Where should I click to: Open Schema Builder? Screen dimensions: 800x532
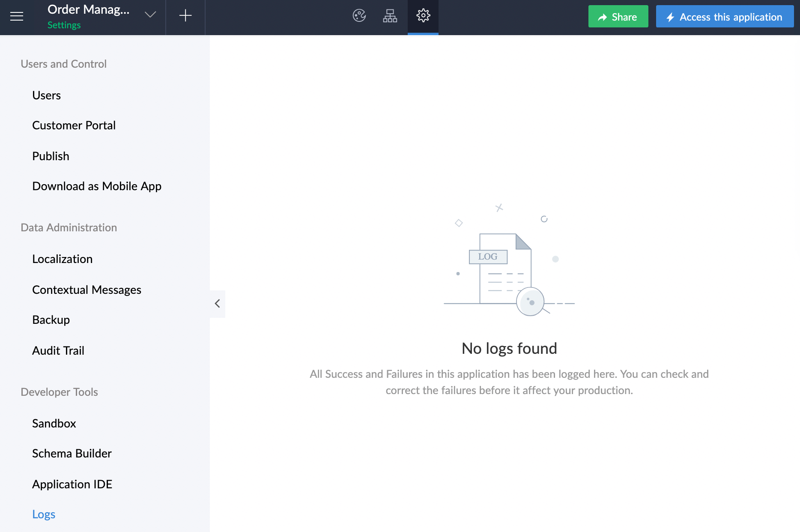coord(72,453)
